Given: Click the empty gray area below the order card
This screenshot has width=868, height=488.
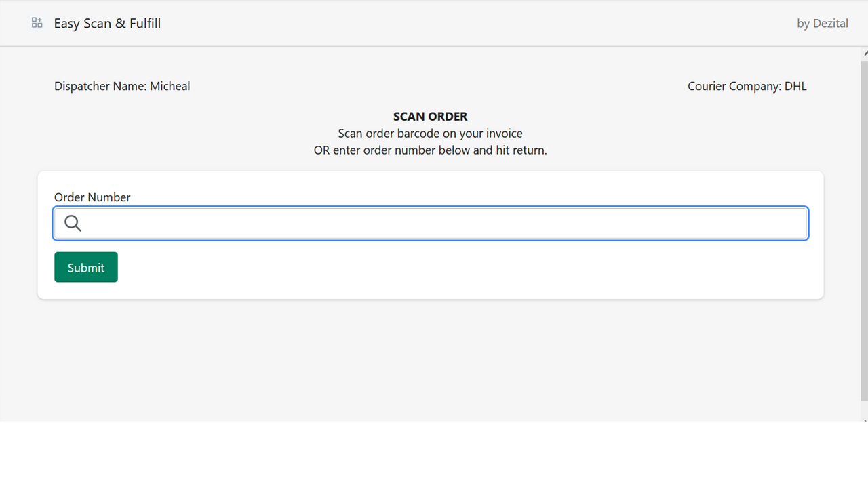Looking at the screenshot, I should point(431,359).
